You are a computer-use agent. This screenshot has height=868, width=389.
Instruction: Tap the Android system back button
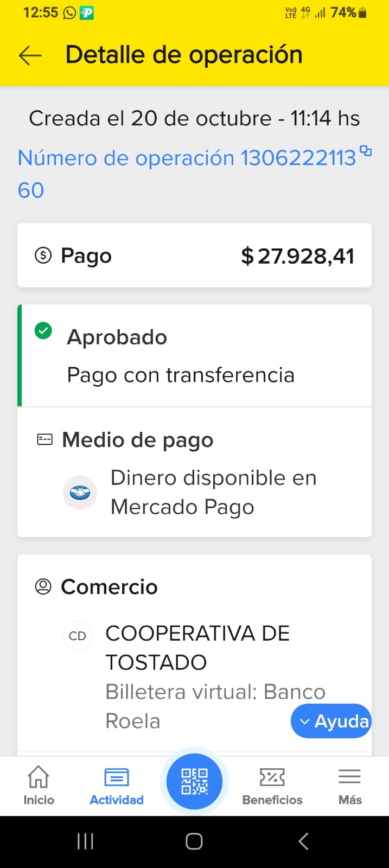303,841
